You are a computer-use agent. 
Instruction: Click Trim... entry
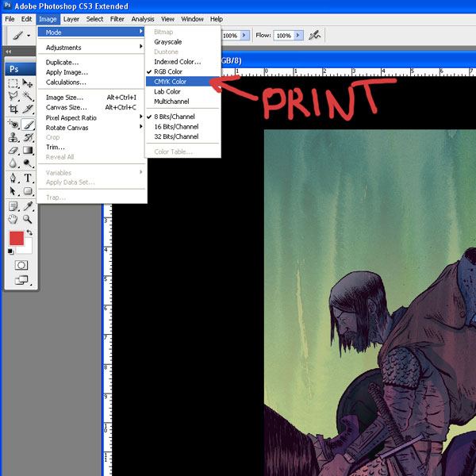pyautogui.click(x=90, y=147)
